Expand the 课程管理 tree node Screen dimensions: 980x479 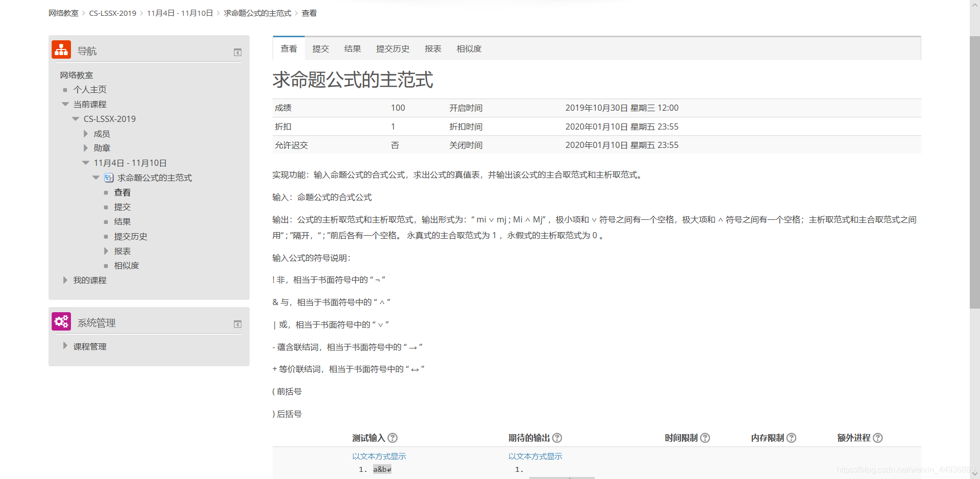coord(65,346)
